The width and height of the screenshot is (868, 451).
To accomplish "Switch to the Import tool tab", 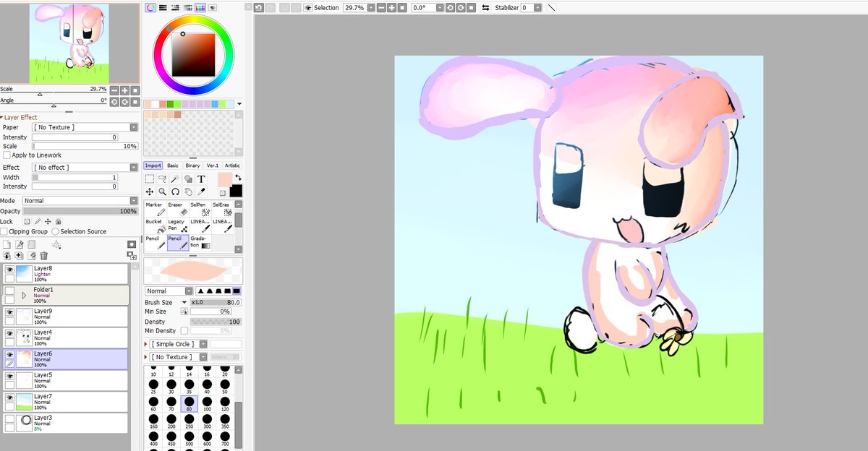I will [x=153, y=166].
